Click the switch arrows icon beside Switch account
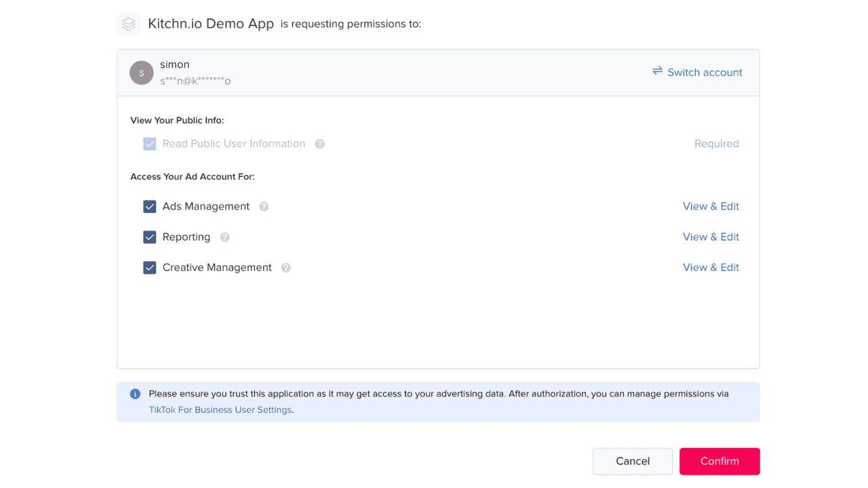The height and width of the screenshot is (488, 868). coord(656,71)
